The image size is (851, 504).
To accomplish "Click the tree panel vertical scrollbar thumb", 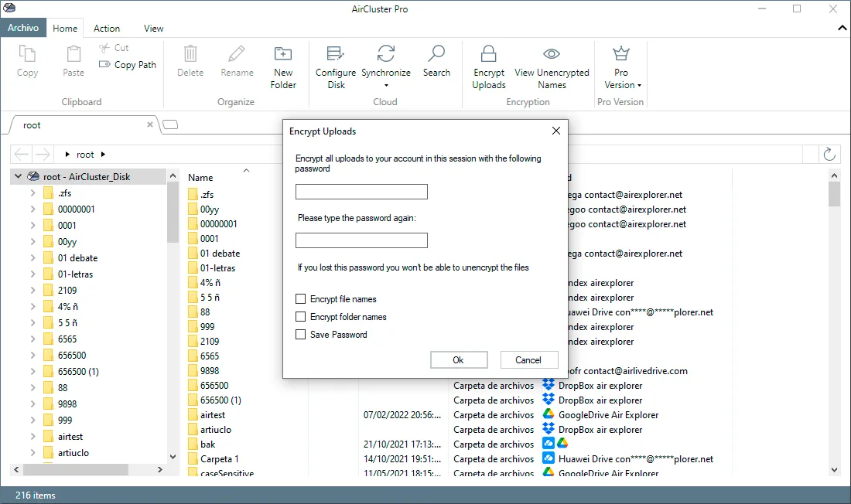I will [173, 212].
